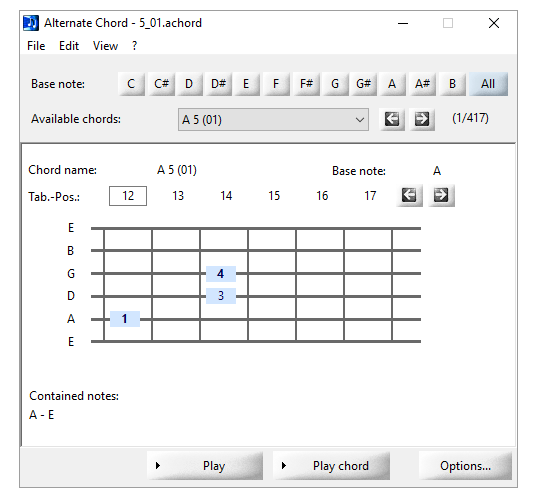Open the ? help menu
Viewport: 545px width, 497px height.
[135, 46]
